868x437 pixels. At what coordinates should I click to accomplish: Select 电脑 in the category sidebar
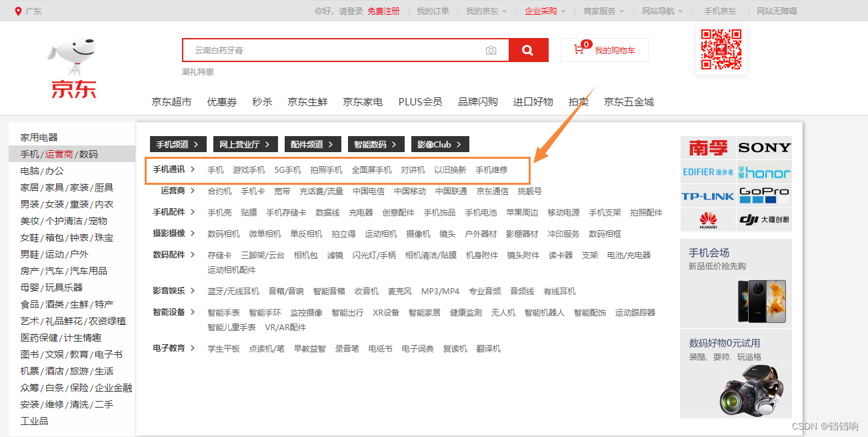click(30, 171)
